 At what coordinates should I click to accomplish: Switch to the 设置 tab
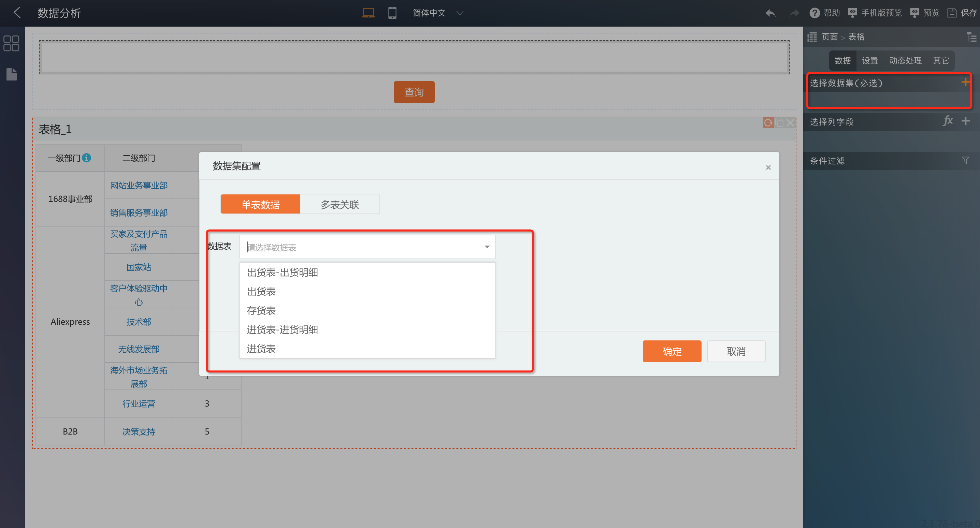(x=870, y=60)
